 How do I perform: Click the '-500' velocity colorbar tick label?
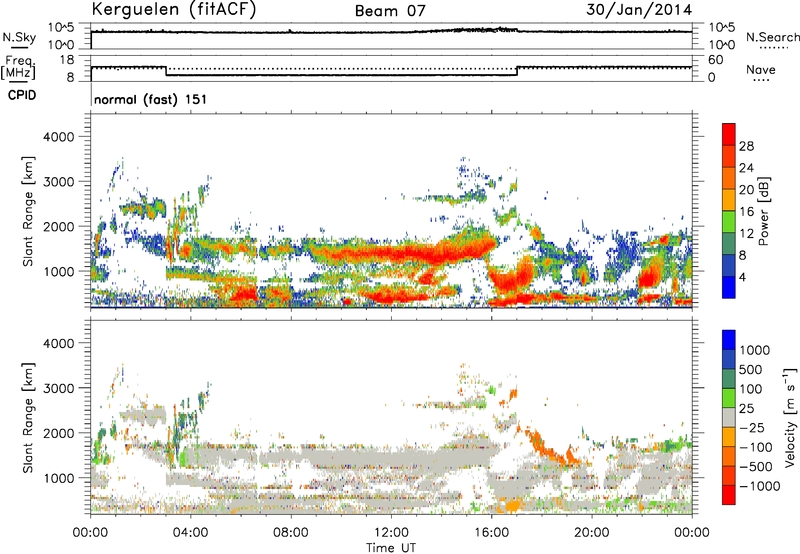[x=756, y=466]
